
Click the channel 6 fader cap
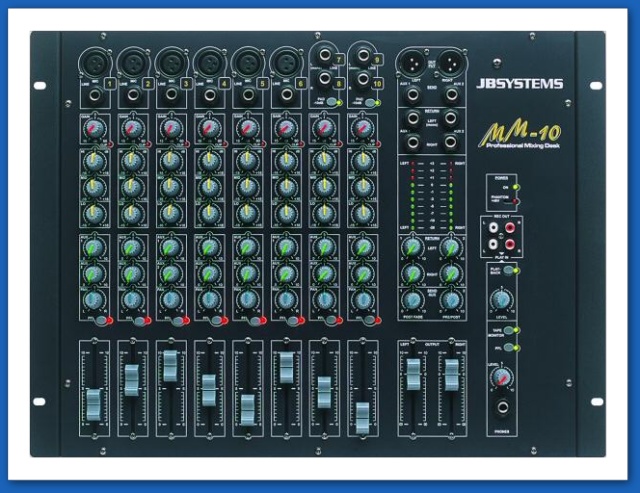(286, 367)
